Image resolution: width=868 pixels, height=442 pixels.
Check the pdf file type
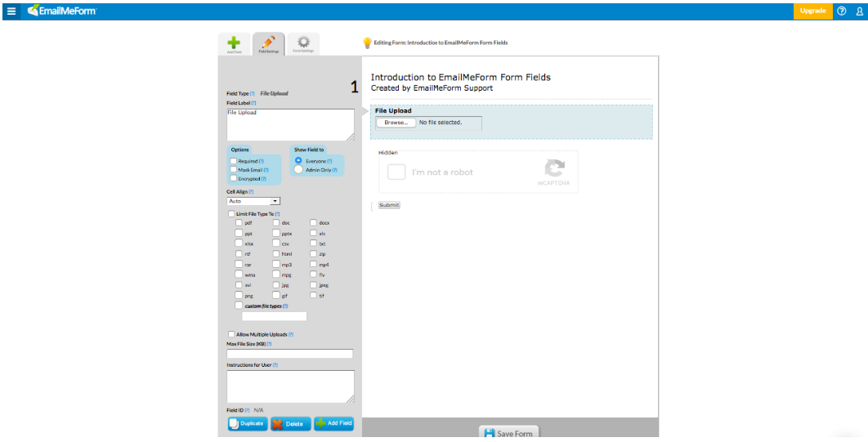point(239,222)
